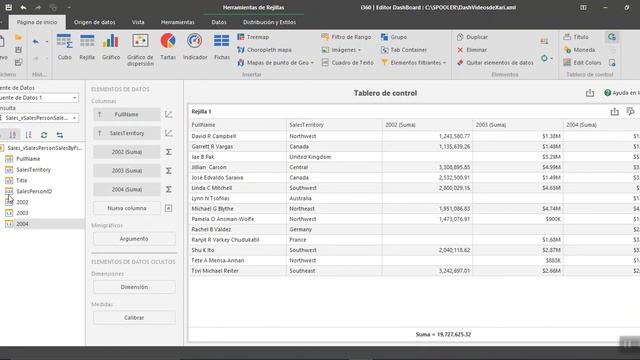Click the FullName grid column header

tap(238, 124)
